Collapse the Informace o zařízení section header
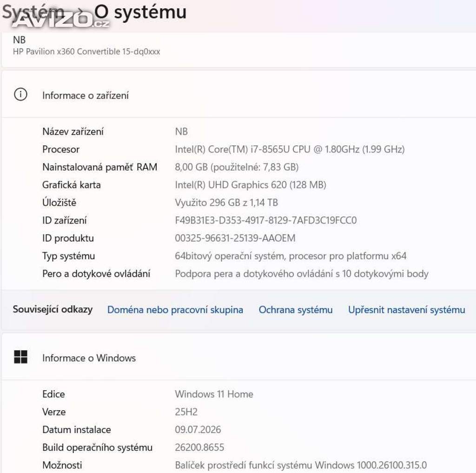The image size is (476, 473). click(239, 95)
